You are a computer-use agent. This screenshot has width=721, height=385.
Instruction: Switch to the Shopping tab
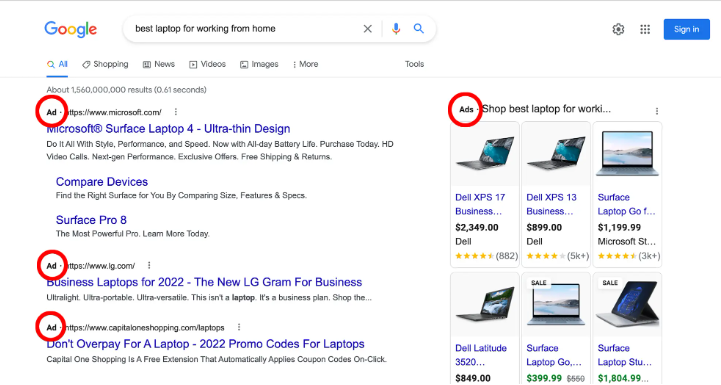105,64
